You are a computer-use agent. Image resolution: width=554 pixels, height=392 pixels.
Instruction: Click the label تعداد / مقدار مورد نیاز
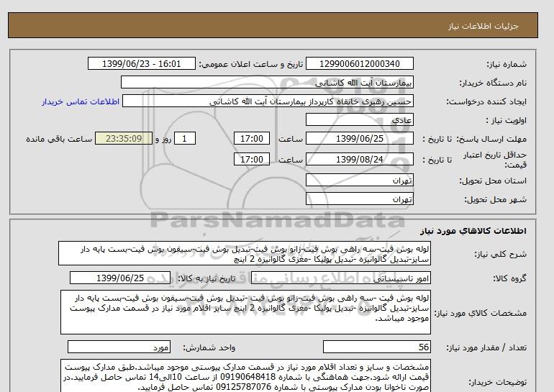tap(486, 348)
